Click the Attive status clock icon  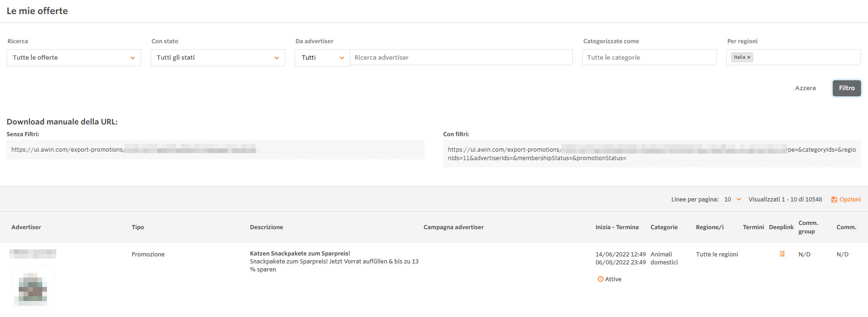(600, 279)
